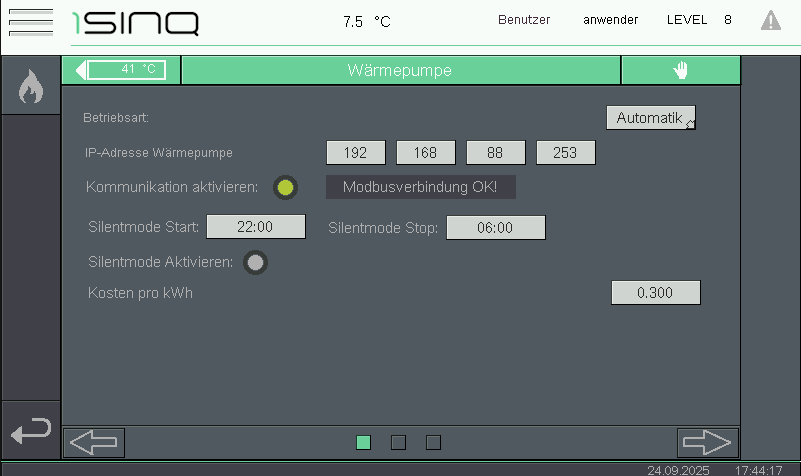
Task: Click the warning triangle alarm icon
Action: [770, 20]
